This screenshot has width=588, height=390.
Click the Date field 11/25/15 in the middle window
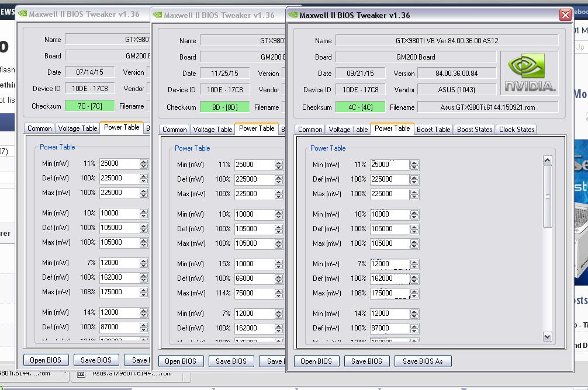[x=224, y=74]
